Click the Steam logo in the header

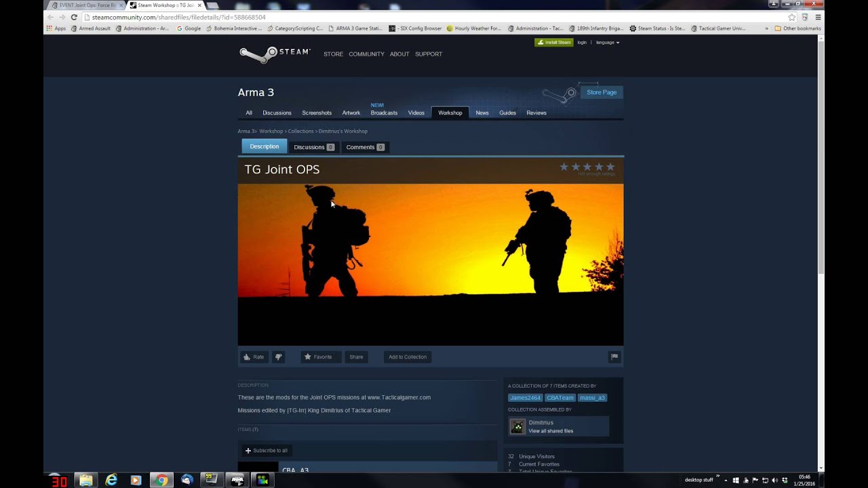pos(275,54)
